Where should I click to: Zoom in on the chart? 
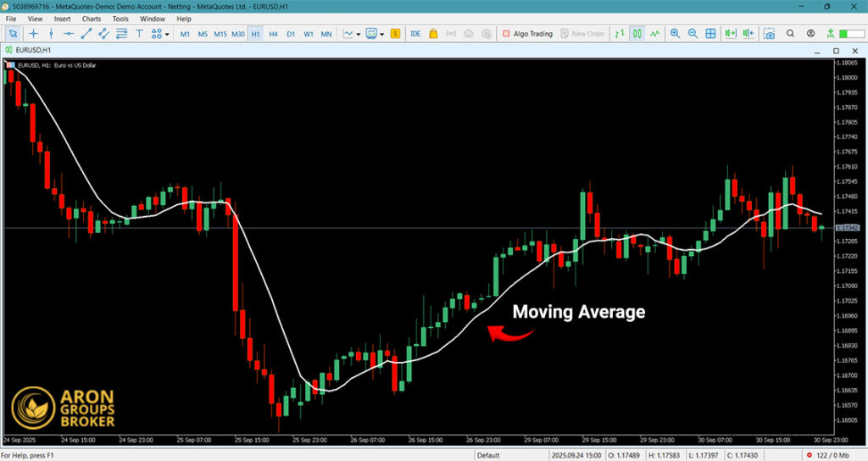(x=675, y=34)
